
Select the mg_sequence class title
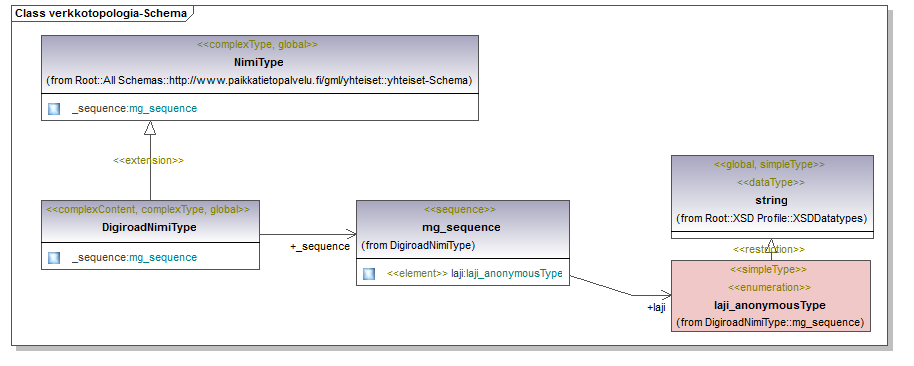click(x=461, y=227)
